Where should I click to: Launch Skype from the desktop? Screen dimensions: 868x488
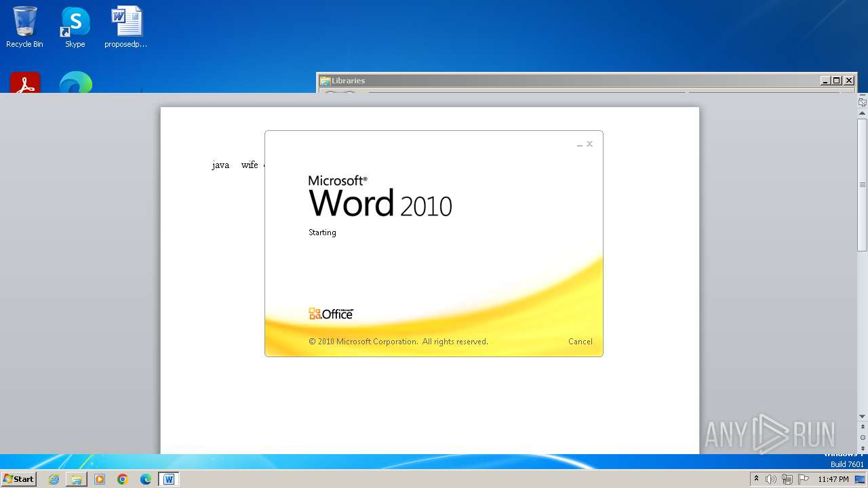75,27
